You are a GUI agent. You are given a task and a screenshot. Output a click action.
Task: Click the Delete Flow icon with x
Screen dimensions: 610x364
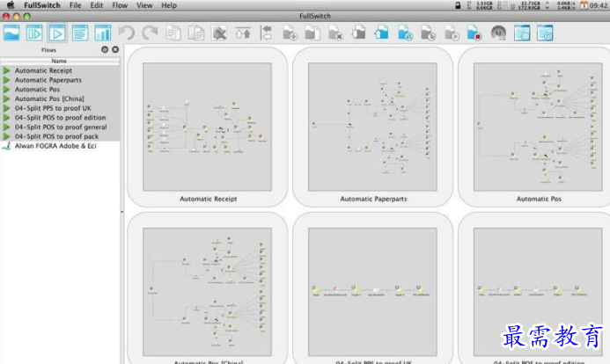tap(335, 33)
